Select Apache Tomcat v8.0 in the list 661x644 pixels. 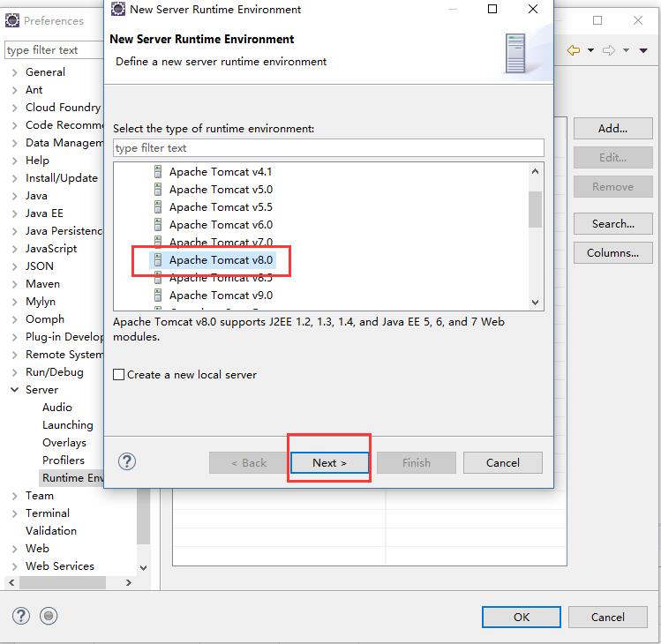tap(221, 260)
